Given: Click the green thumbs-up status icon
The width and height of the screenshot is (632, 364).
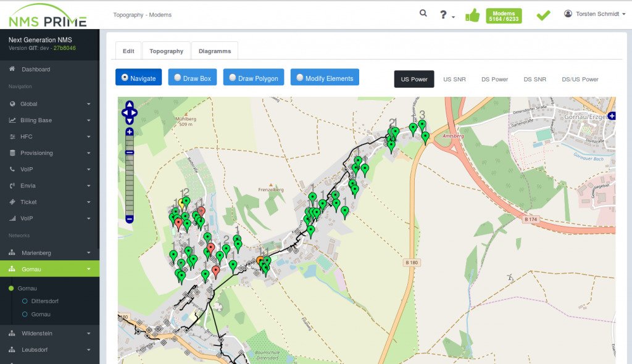Looking at the screenshot, I should coord(472,15).
